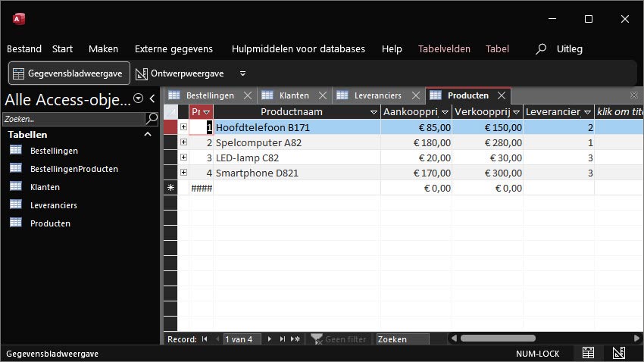Select the Hoofdtelefoon B171 row selector

pyautogui.click(x=170, y=126)
